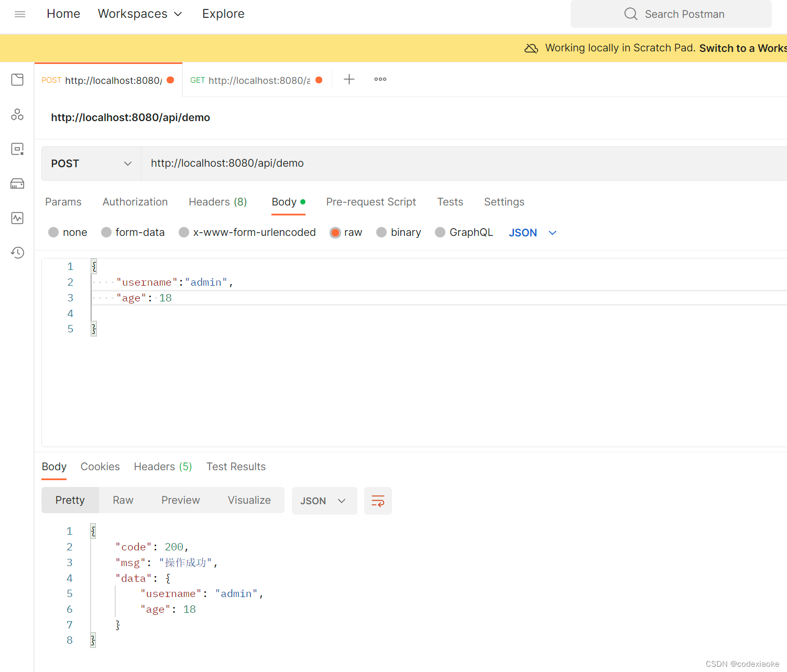Click the cloud-off Scratch Pad icon
The width and height of the screenshot is (787, 672).
531,48
